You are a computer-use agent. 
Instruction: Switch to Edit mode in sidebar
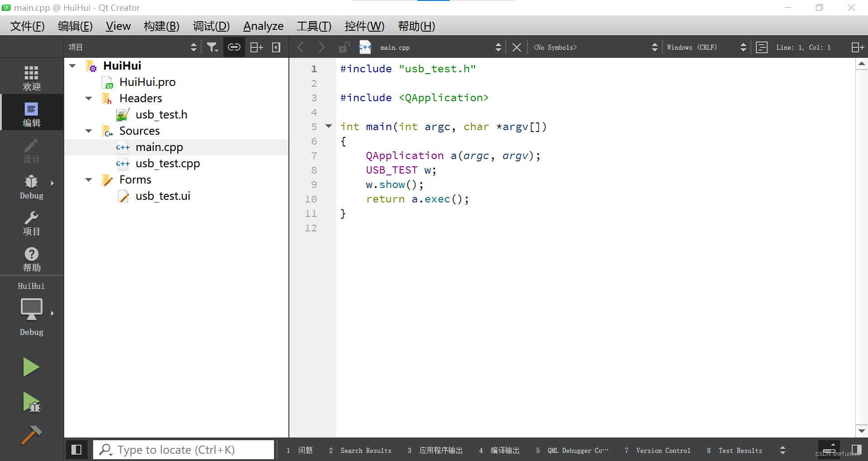click(x=32, y=113)
